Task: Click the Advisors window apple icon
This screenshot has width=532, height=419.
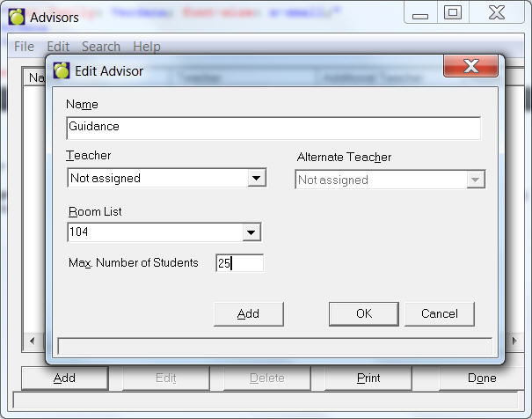Action: [x=17, y=17]
